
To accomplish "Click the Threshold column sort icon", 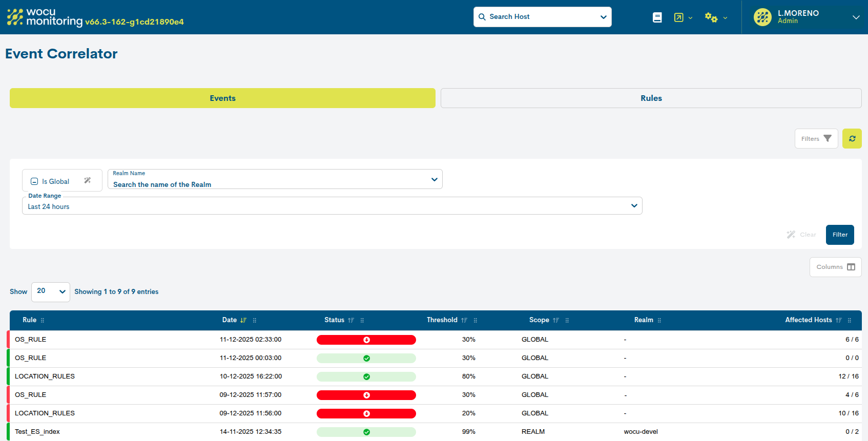I will pyautogui.click(x=464, y=320).
